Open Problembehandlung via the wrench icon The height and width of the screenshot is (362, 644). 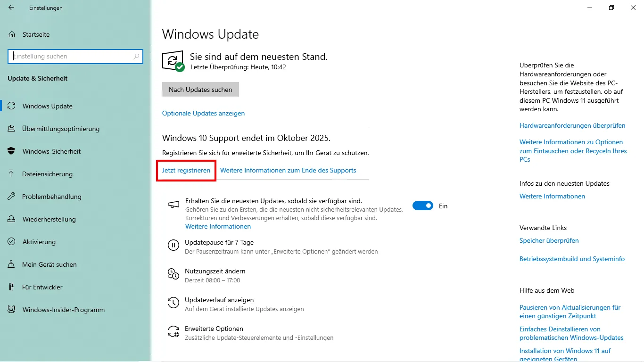pos(12,197)
